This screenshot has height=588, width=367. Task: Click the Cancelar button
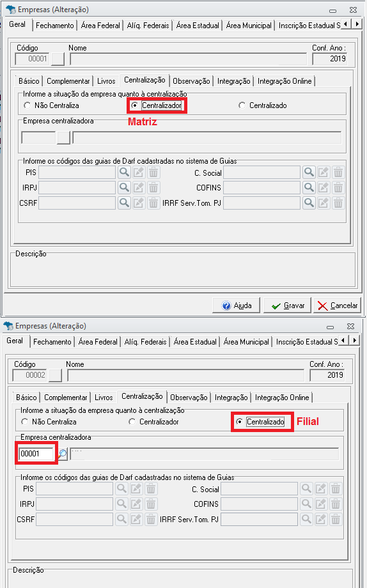pos(338,306)
